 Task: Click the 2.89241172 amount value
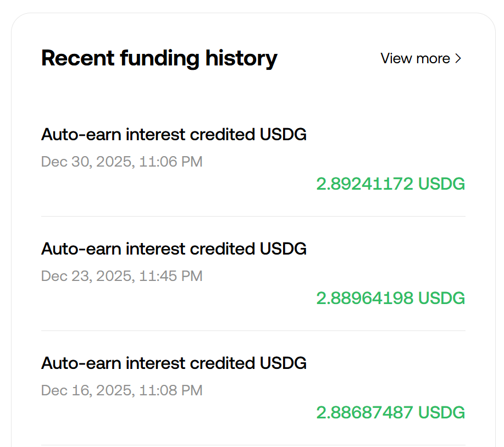364,184
